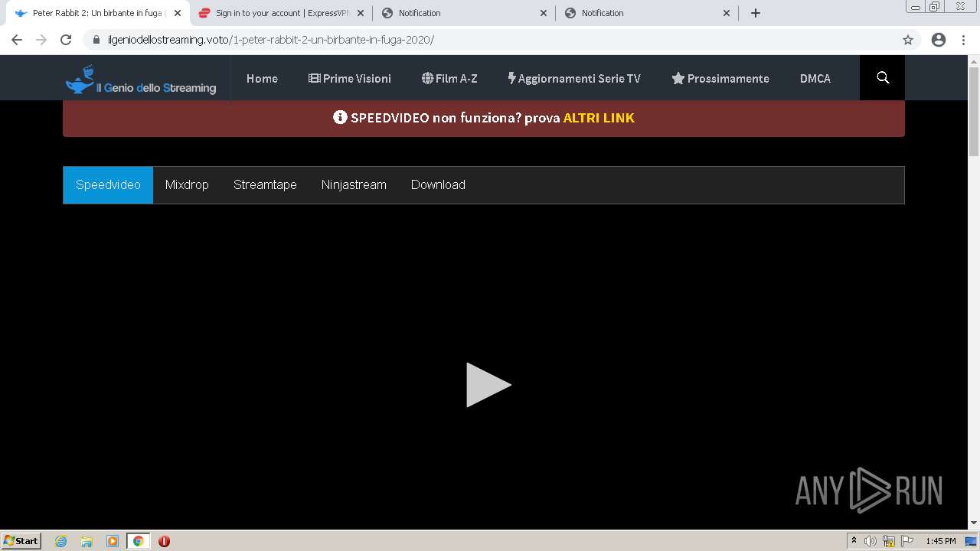
Task: Open Action Center flag icon
Action: click(x=907, y=541)
